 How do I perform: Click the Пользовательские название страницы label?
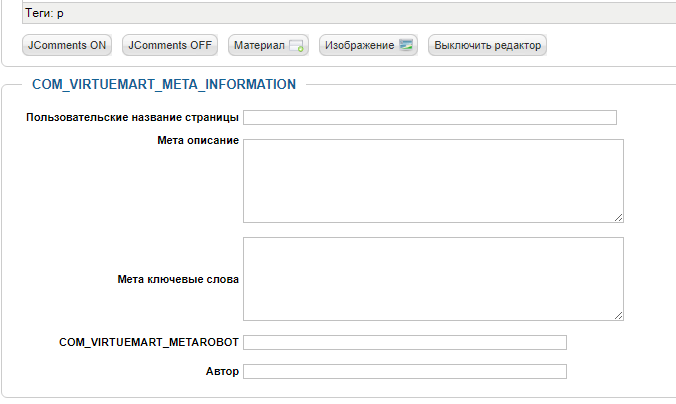133,118
